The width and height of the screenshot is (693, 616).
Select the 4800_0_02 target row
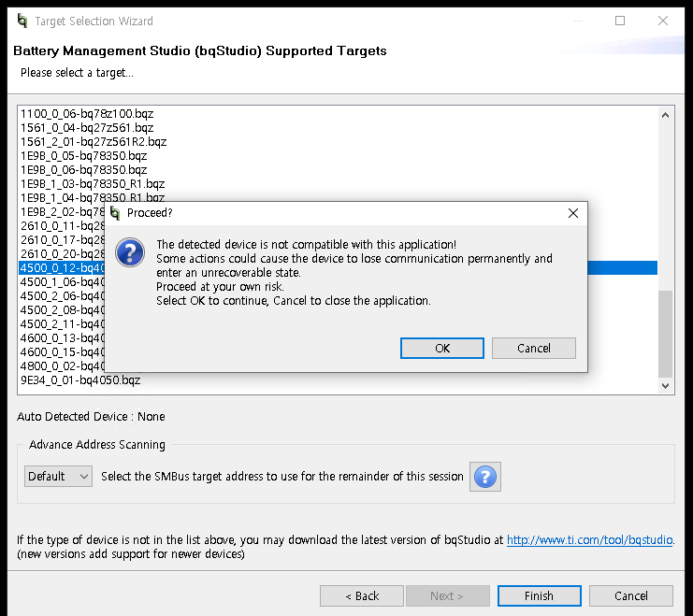(63, 365)
